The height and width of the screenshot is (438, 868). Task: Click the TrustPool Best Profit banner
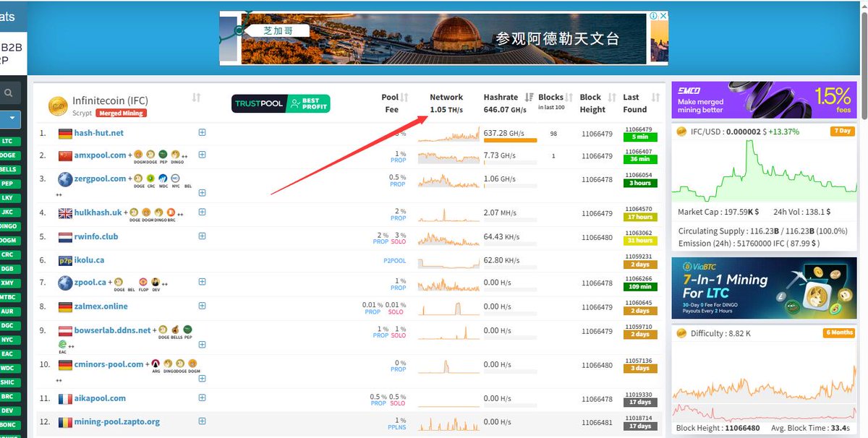[281, 104]
